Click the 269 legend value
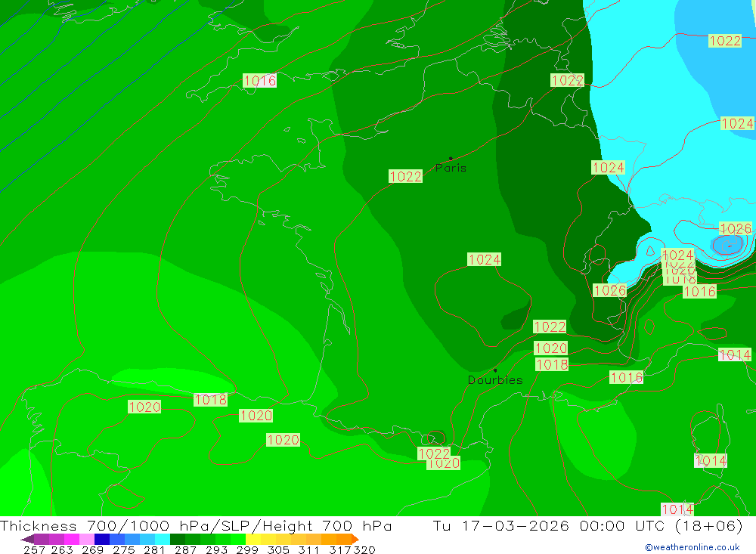This screenshot has height=554, width=756. click(92, 550)
